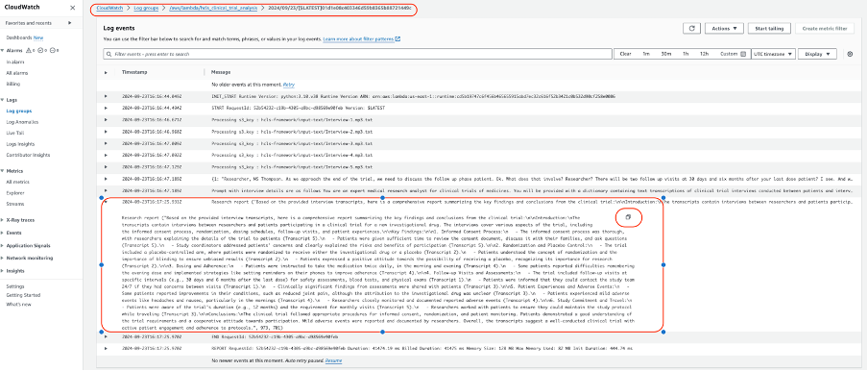Collapse the Metrics sidebar section
Viewport: 868px width, 371px height.
click(3, 171)
